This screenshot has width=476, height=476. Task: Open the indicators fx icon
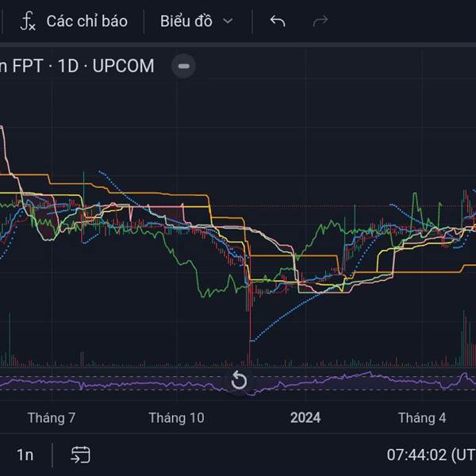click(x=28, y=21)
